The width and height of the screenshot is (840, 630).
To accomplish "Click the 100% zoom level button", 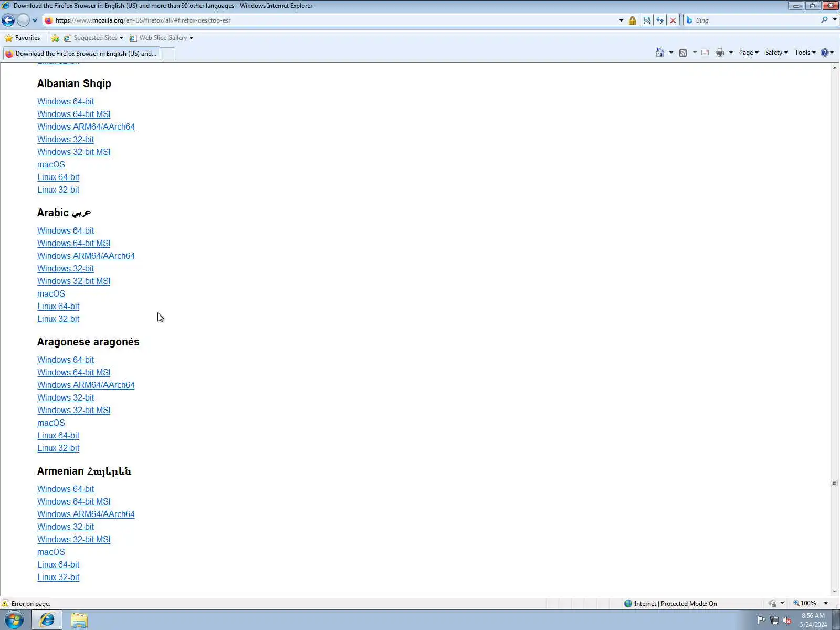I will (x=805, y=604).
